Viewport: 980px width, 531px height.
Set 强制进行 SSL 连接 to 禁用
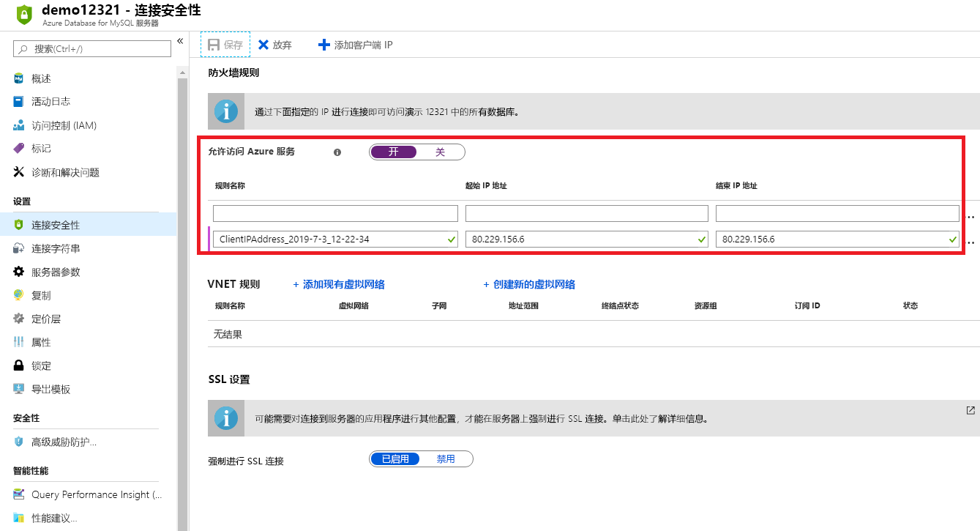[446, 459]
